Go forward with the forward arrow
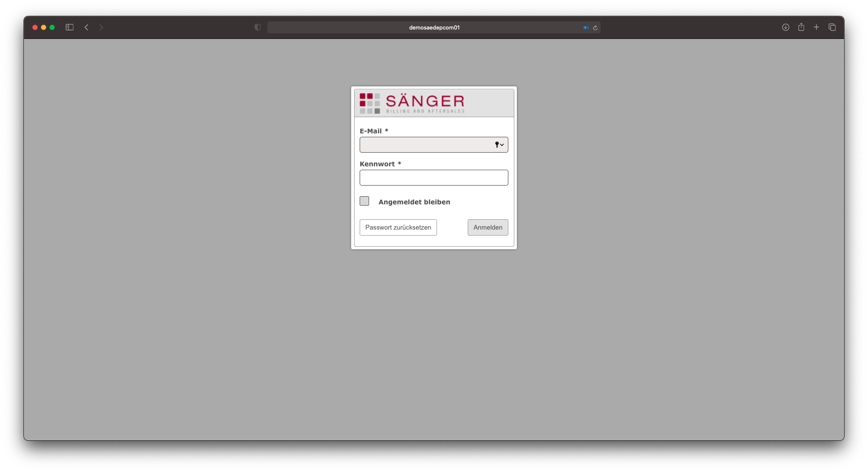 tap(101, 27)
